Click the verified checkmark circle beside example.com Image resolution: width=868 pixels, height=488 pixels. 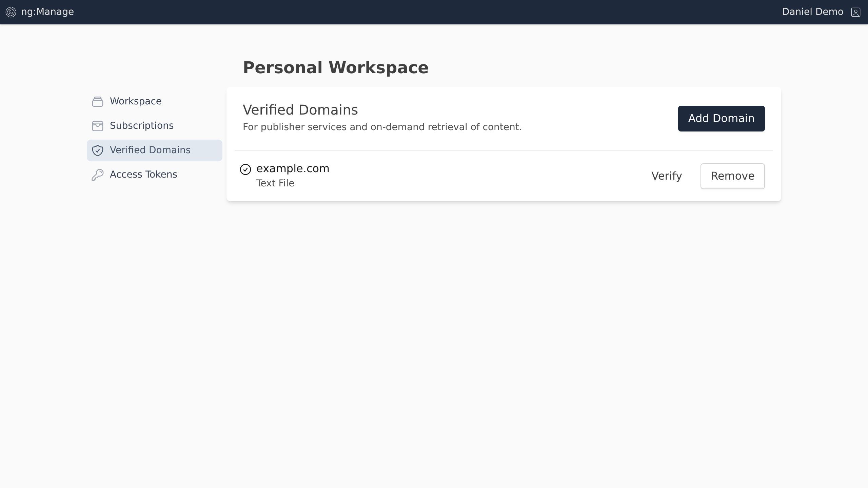pyautogui.click(x=245, y=169)
